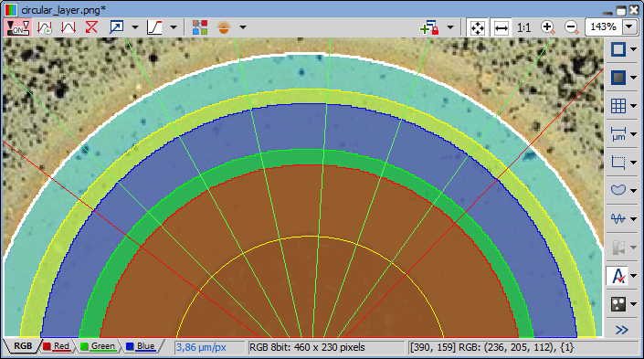Toggle the µm scale bar tool
The width and height of the screenshot is (644, 359).
click(618, 134)
